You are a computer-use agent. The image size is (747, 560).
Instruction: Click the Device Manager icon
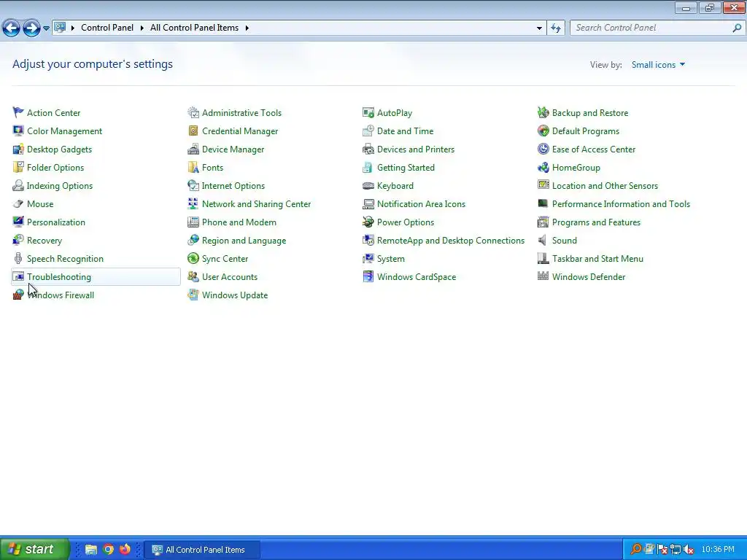tap(193, 149)
